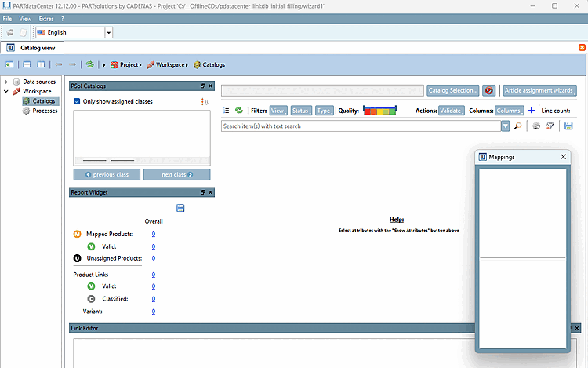Toggle the left navigation panel icon

[x=9, y=64]
